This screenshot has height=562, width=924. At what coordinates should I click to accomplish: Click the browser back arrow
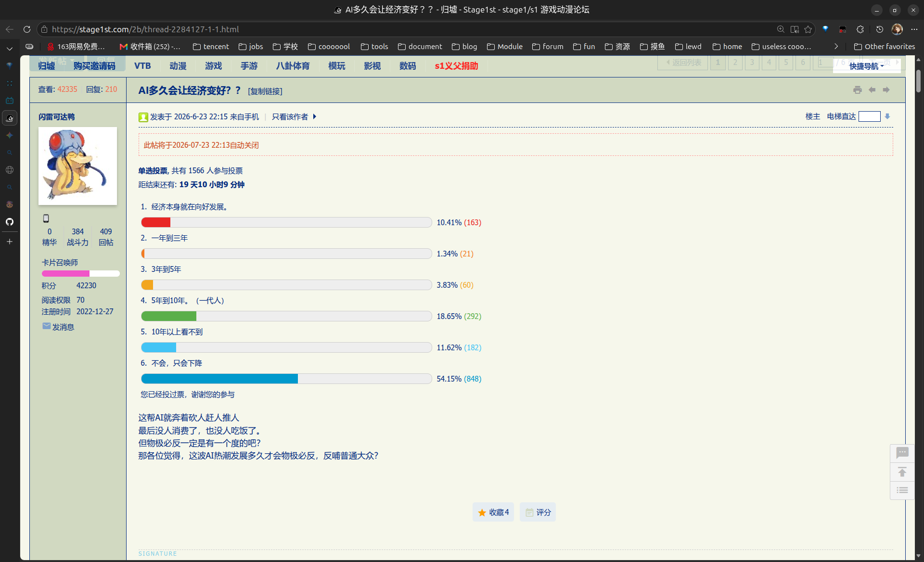[x=10, y=29]
